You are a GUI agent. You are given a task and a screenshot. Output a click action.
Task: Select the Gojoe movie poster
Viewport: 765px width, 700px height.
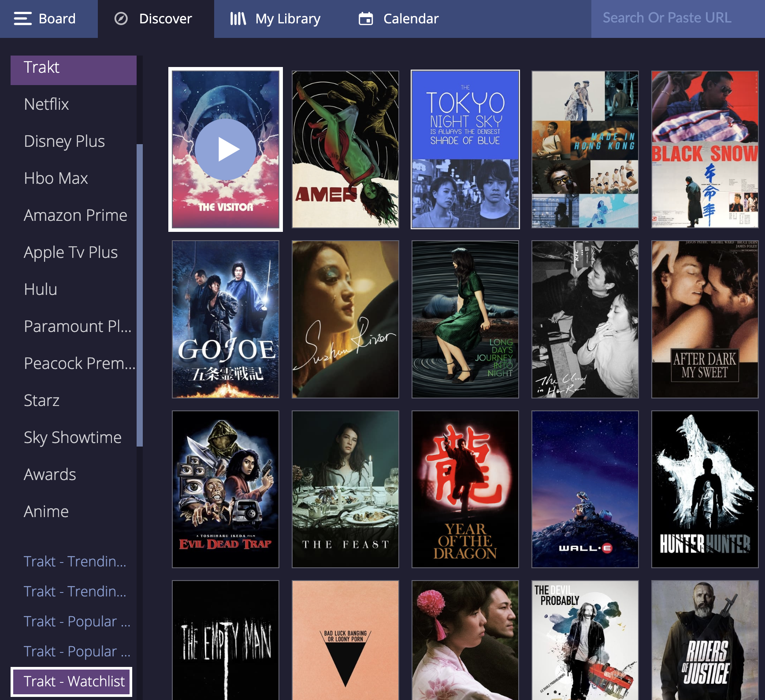click(226, 320)
